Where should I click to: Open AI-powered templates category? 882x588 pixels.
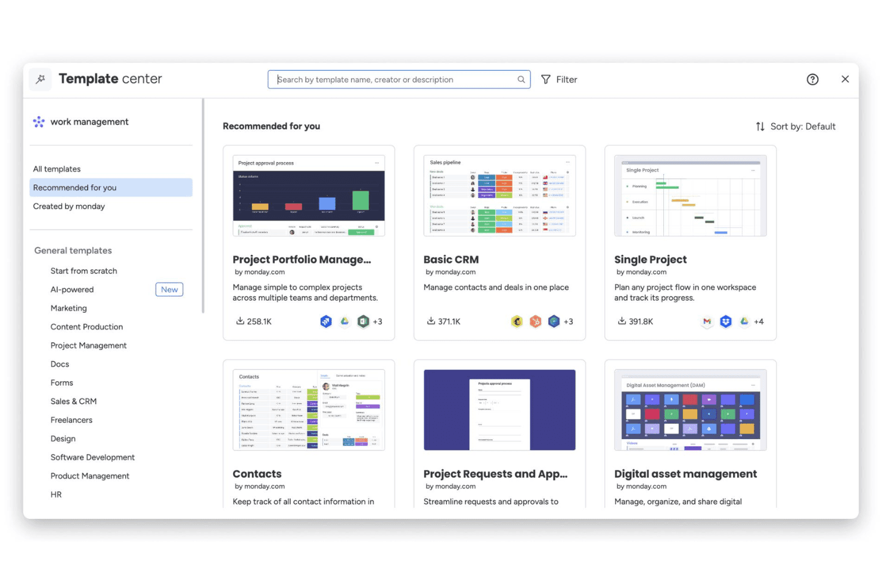point(72,290)
